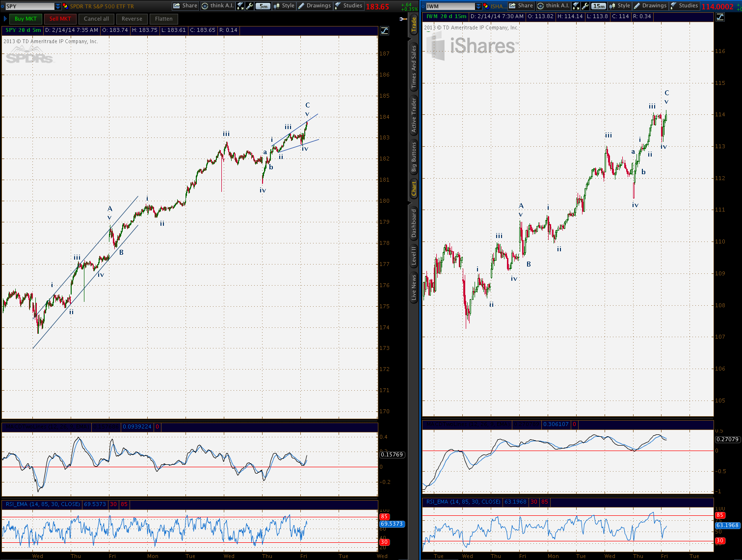Open the Active Trader side tab
This screenshot has height=560, width=742.
[x=414, y=115]
